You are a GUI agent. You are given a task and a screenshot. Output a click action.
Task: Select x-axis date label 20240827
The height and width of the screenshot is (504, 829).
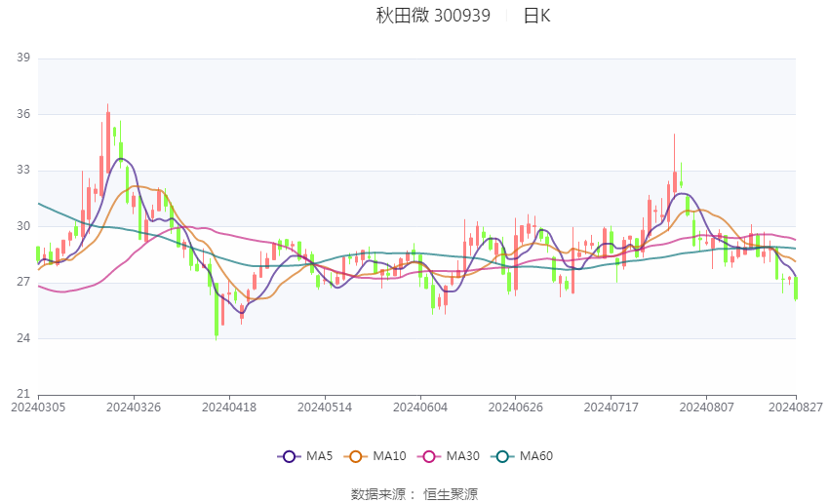pyautogui.click(x=796, y=407)
